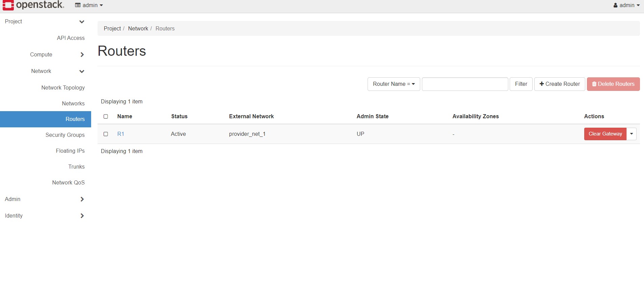
Task: Expand the Identity section chevron
Action: (x=82, y=216)
